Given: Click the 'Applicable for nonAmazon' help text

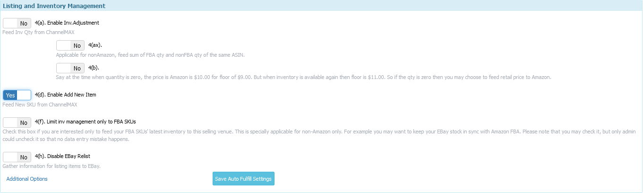Looking at the screenshot, I should pyautogui.click(x=150, y=55).
